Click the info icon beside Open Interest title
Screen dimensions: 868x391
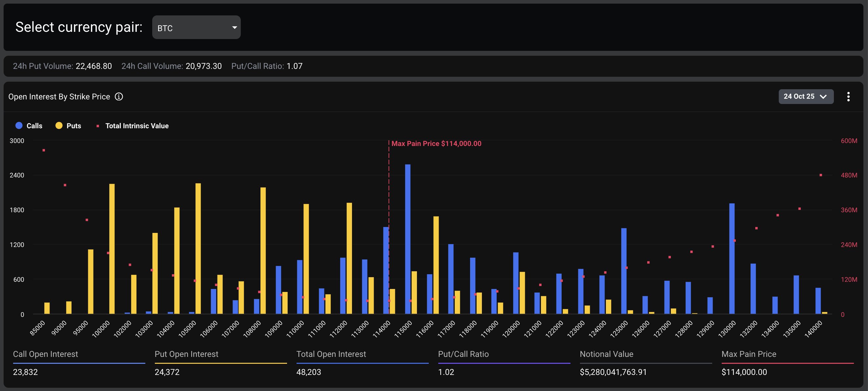[x=119, y=97]
